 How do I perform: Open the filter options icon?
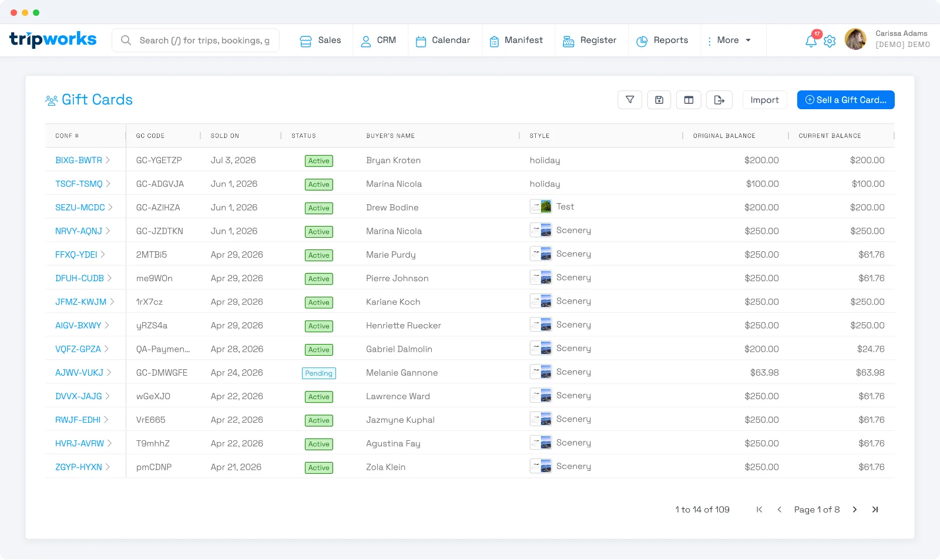[x=630, y=100]
